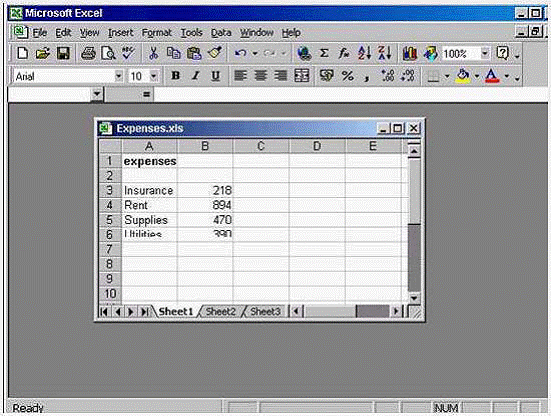Open the Tools menu
This screenshot has width=551, height=416.
(192, 33)
